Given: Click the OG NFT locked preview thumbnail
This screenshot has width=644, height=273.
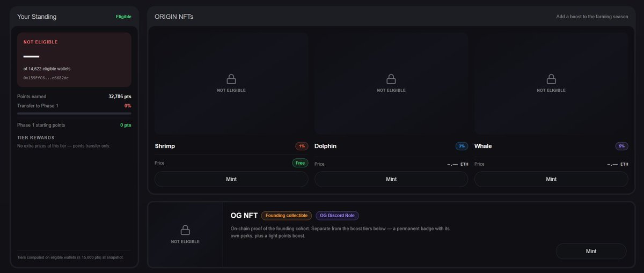Looking at the screenshot, I should [x=185, y=234].
